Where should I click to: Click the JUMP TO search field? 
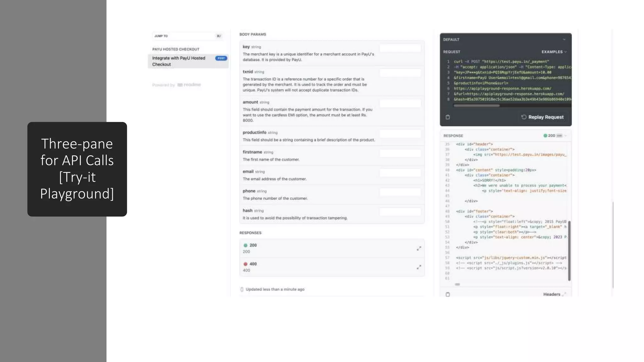pyautogui.click(x=188, y=36)
